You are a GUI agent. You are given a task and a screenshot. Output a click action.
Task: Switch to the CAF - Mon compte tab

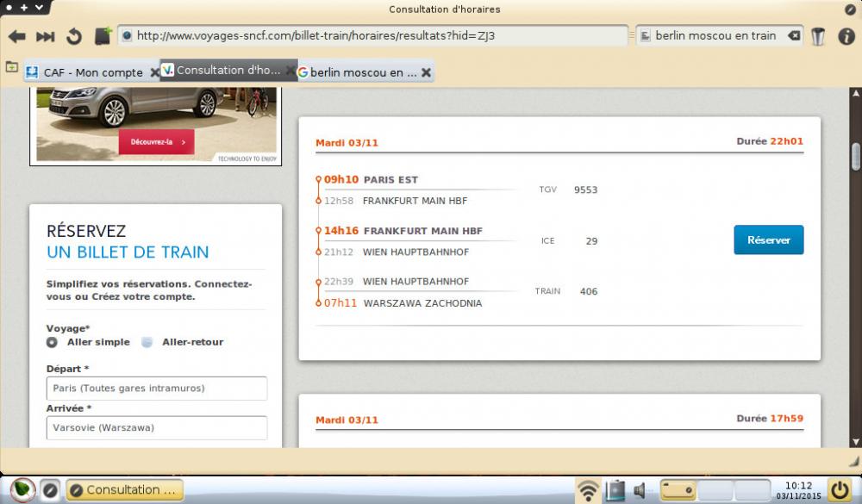[92, 72]
